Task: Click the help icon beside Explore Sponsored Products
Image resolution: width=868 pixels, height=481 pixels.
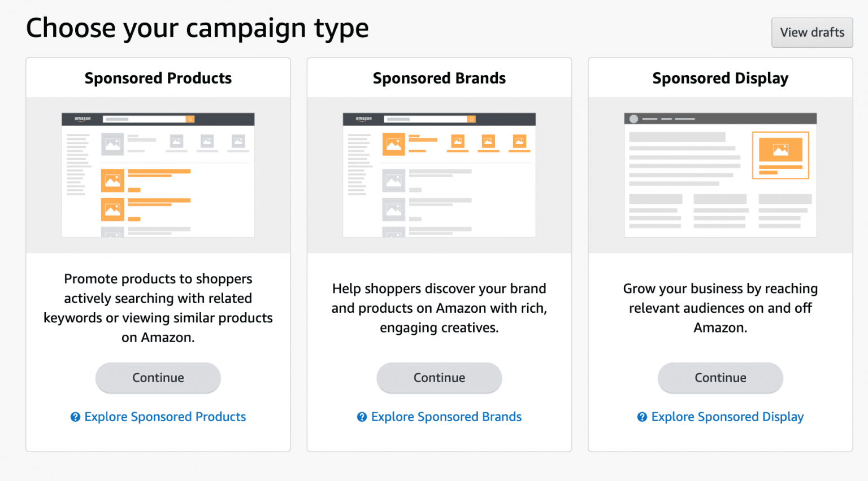Action: tap(75, 417)
